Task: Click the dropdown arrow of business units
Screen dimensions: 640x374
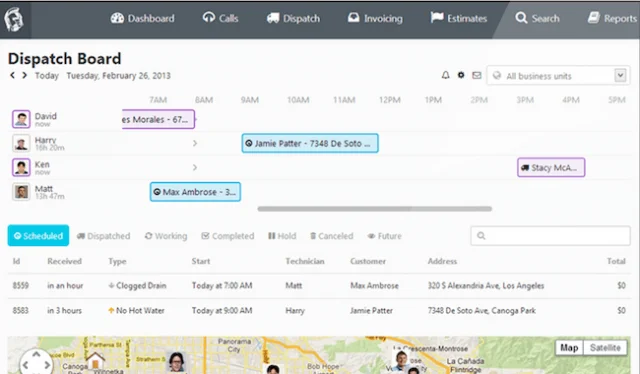Action: (620, 76)
